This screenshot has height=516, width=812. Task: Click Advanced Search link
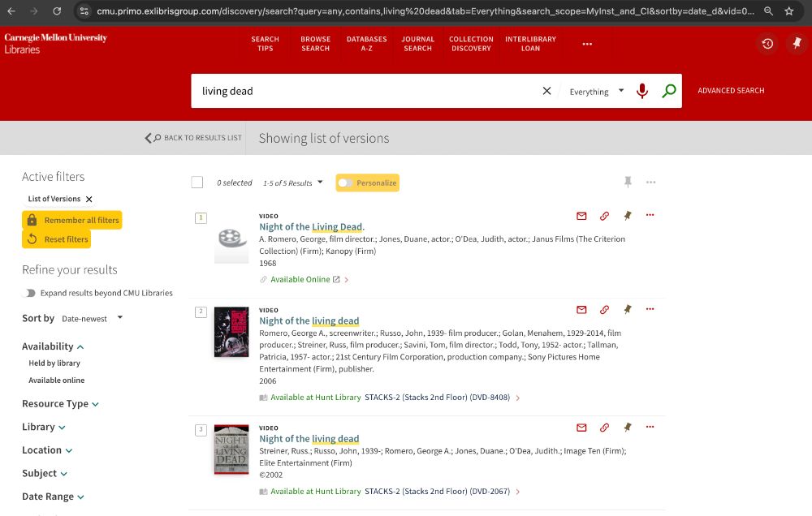731,91
